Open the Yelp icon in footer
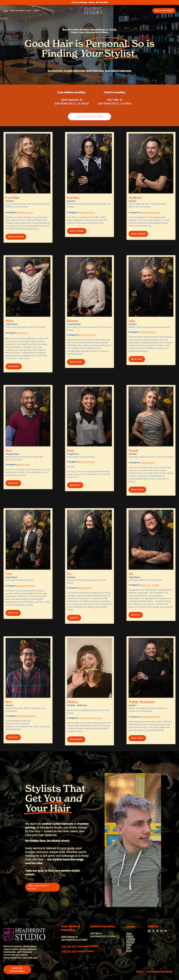Image resolution: width=179 pixels, height=980 pixels. coord(157,931)
